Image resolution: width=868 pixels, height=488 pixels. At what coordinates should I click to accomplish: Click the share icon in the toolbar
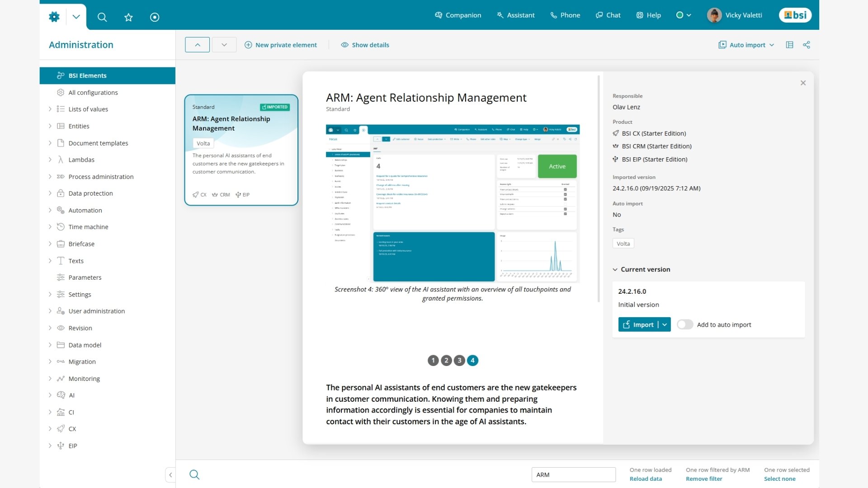point(807,45)
